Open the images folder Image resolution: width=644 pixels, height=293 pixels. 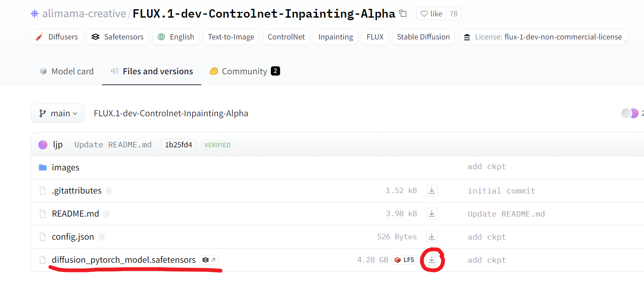pos(65,167)
